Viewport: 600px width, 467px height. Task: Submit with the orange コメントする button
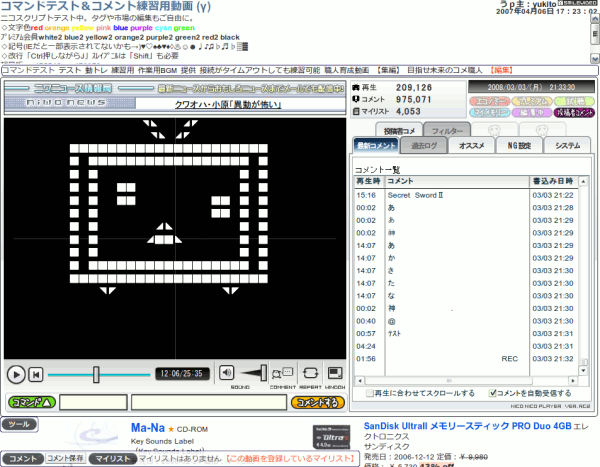[318, 402]
